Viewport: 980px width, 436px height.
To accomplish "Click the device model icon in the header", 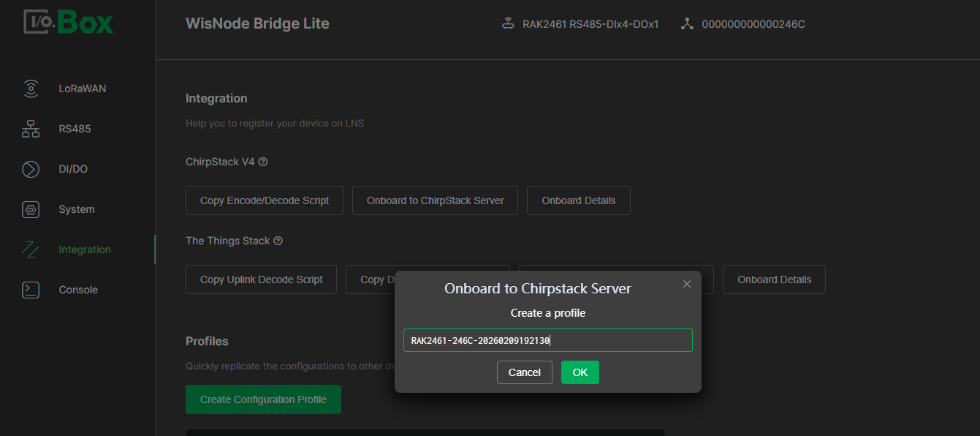I will [508, 23].
